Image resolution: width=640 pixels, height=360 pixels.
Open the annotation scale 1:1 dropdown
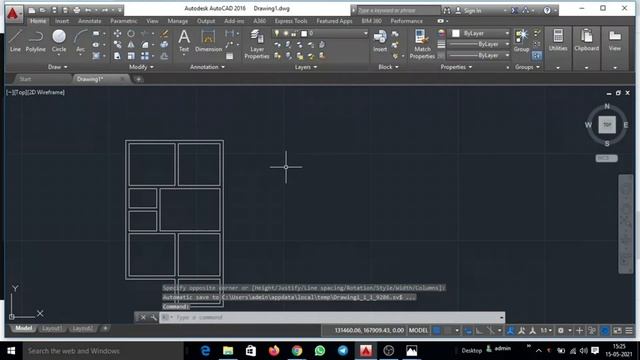pyautogui.click(x=546, y=331)
